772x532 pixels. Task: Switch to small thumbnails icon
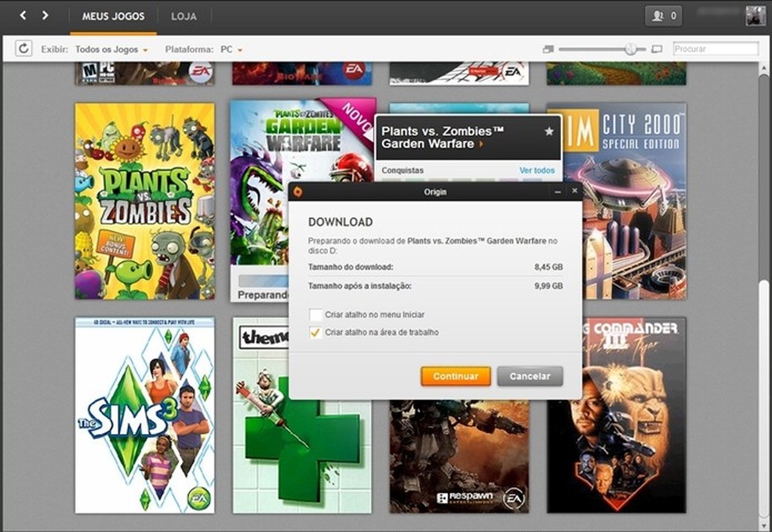(548, 49)
